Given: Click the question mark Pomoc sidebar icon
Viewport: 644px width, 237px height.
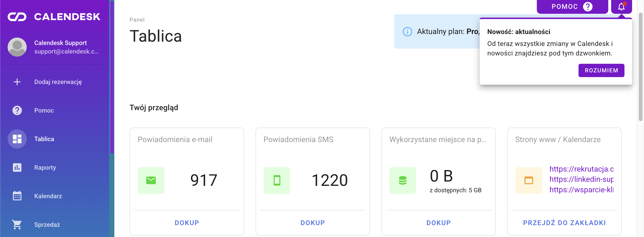Looking at the screenshot, I should (x=17, y=110).
